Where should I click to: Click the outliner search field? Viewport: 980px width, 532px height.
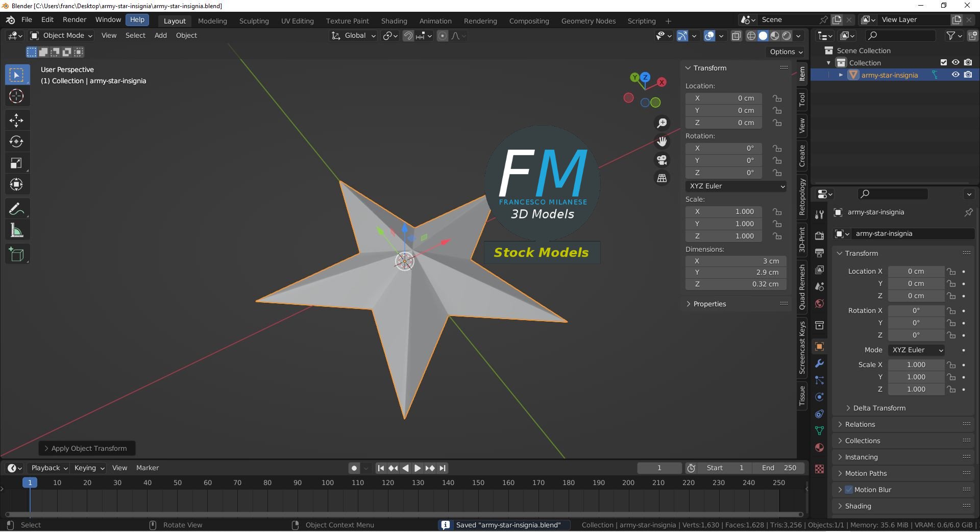(900, 36)
